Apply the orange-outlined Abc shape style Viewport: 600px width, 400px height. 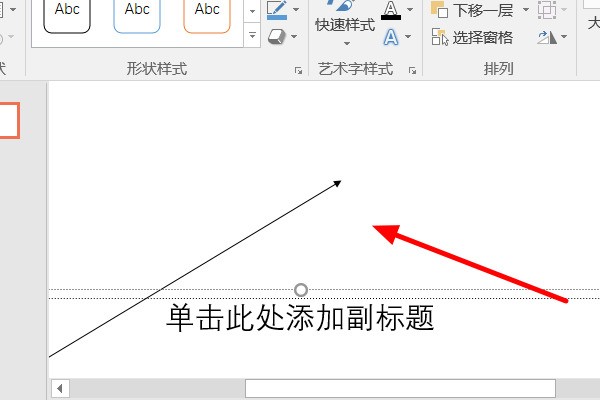(x=207, y=15)
